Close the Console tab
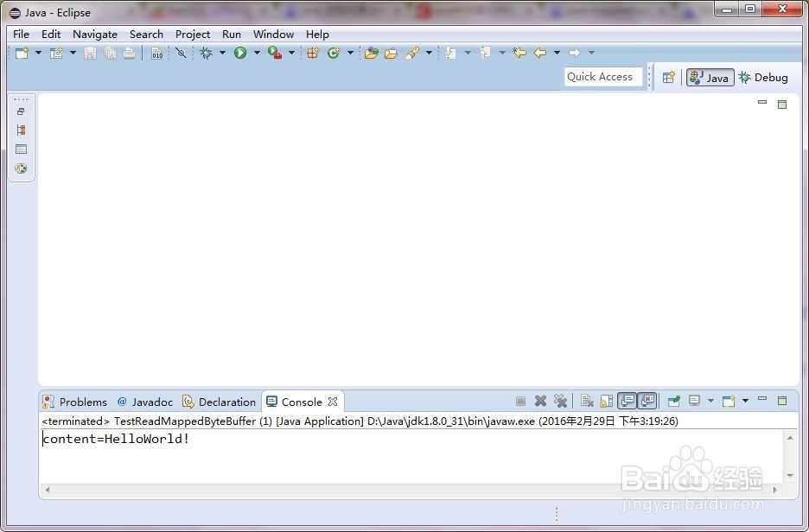The height and width of the screenshot is (532, 809). coord(333,401)
